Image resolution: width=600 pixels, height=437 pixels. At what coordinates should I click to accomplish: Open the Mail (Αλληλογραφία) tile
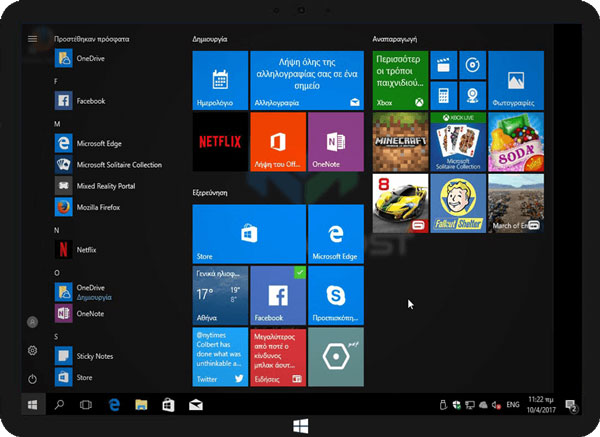click(x=307, y=80)
